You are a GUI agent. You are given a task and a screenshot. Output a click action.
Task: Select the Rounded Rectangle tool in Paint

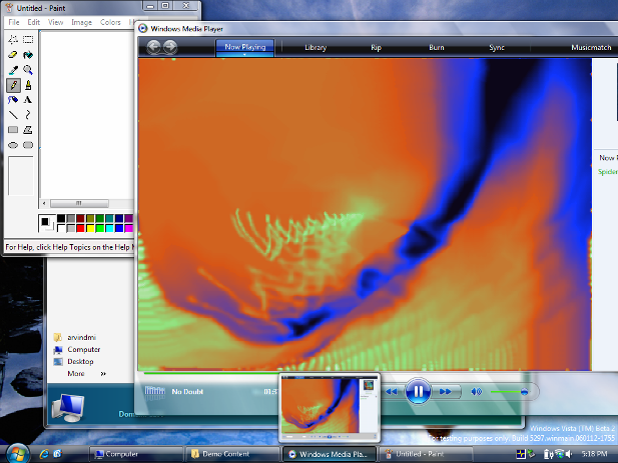click(x=28, y=145)
